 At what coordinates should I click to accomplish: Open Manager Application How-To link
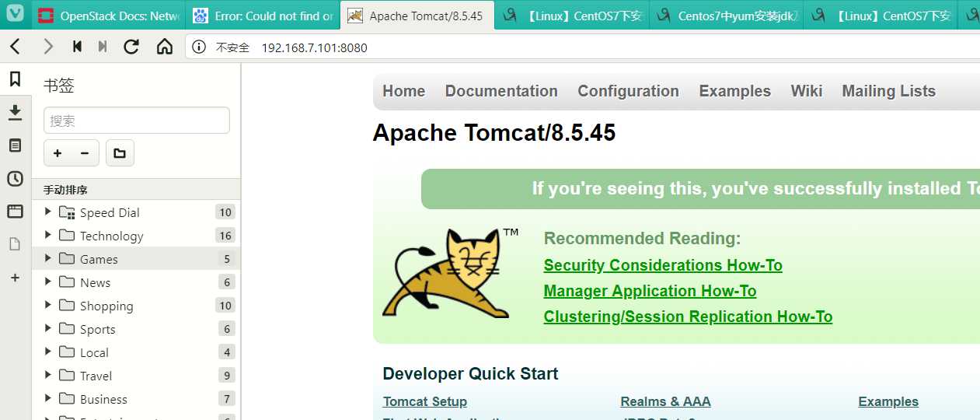tap(650, 291)
